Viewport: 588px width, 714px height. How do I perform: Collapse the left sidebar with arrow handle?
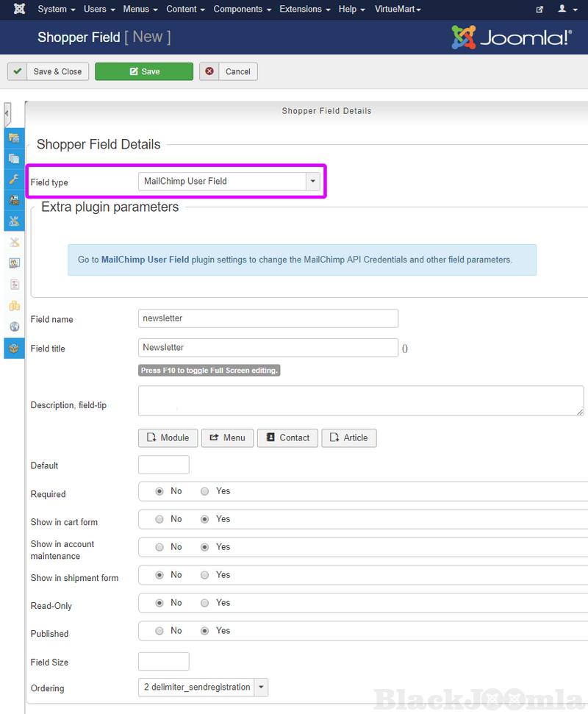click(7, 114)
